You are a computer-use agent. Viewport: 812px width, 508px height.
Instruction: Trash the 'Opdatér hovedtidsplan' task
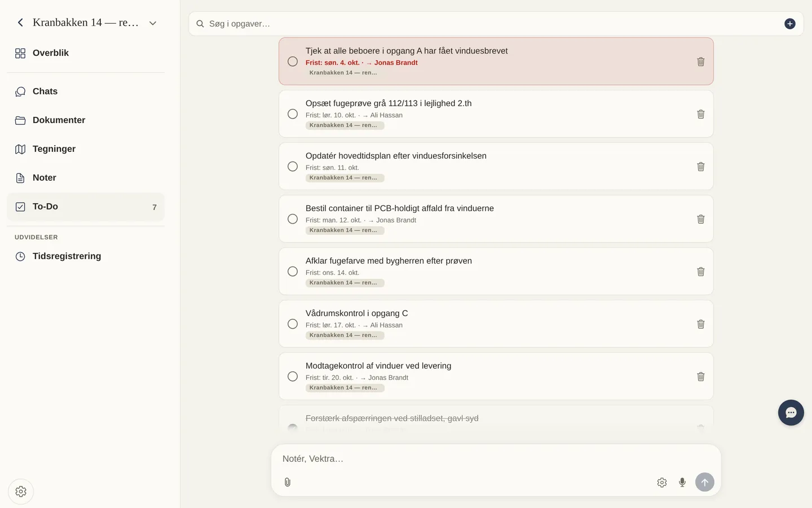pyautogui.click(x=701, y=167)
